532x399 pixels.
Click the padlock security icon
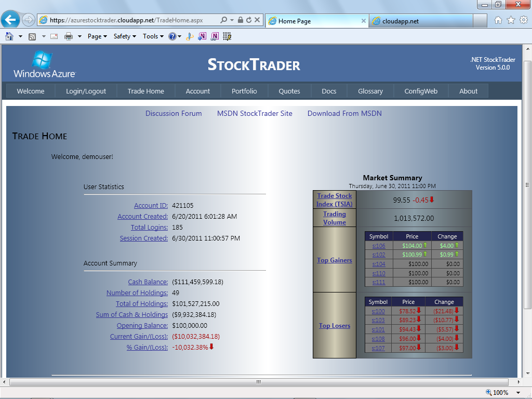point(240,20)
